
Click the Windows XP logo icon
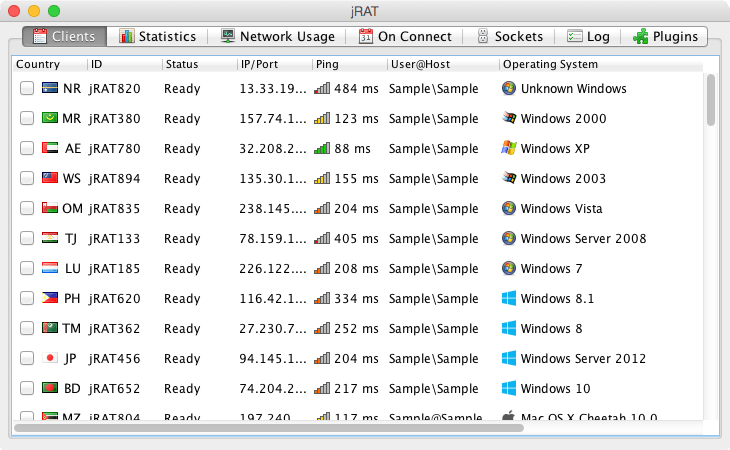point(509,149)
